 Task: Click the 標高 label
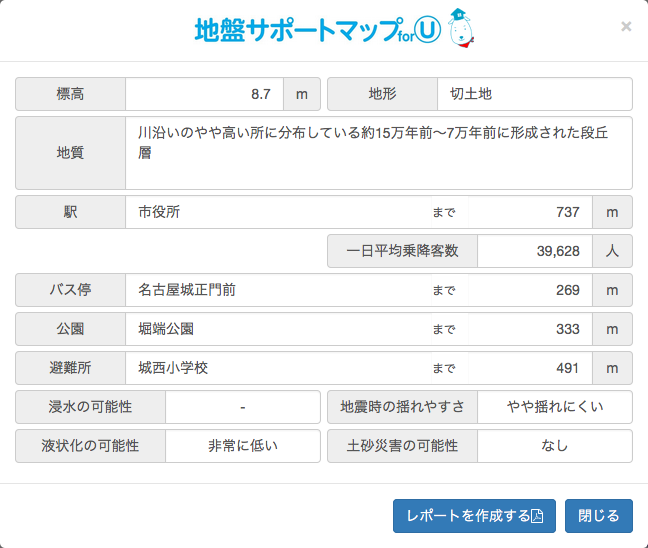(x=70, y=94)
